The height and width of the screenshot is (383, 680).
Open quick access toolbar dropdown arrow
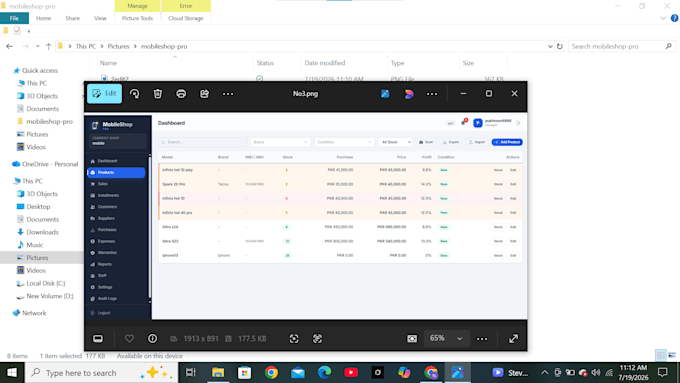29,31
